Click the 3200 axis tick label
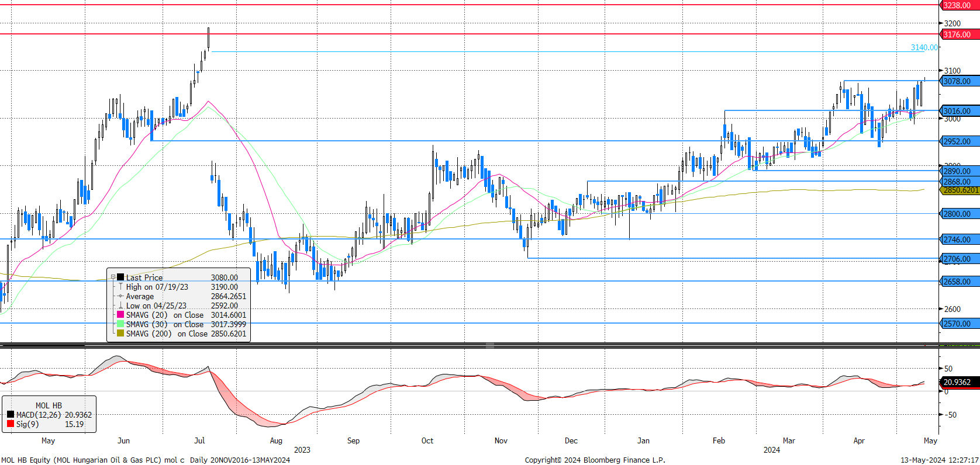The height and width of the screenshot is (465, 980). [953, 23]
